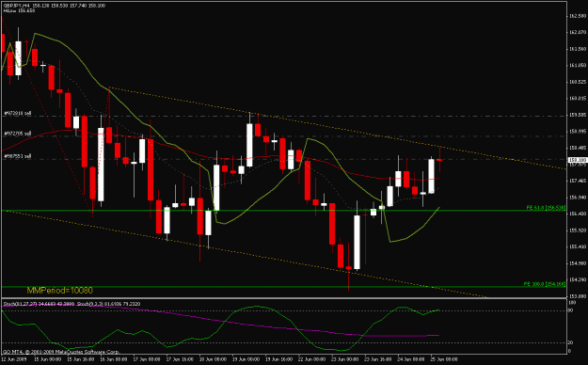Click the 156.940 price axis label
Image resolution: width=588 pixels, height=365 pixels.
tap(578, 198)
